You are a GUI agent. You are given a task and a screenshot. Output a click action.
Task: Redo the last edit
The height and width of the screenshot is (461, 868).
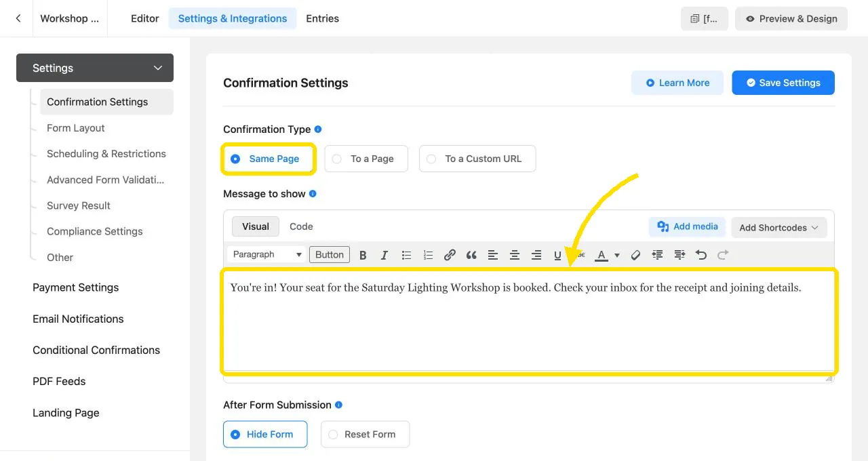point(723,255)
